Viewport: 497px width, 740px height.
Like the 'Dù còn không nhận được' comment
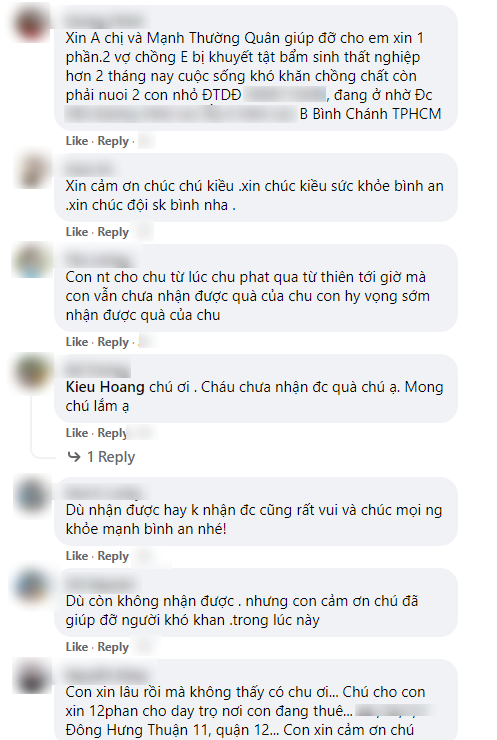77,647
